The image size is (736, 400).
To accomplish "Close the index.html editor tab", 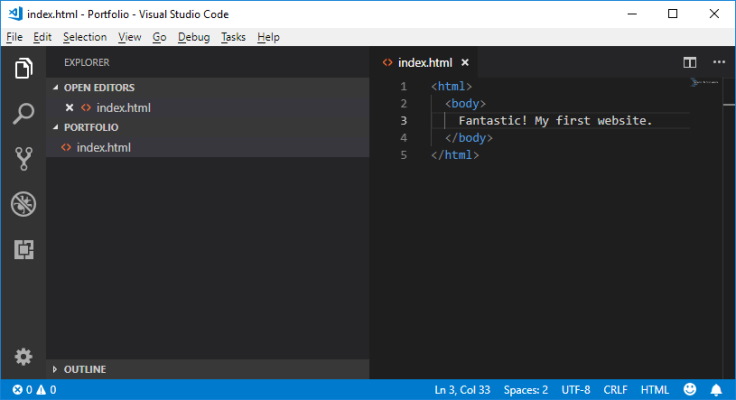I will tap(464, 62).
